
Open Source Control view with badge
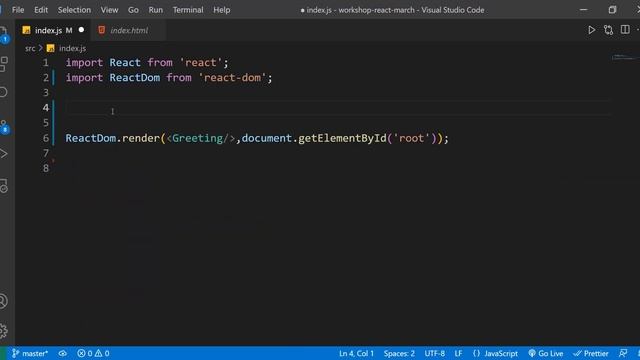pos(4,127)
